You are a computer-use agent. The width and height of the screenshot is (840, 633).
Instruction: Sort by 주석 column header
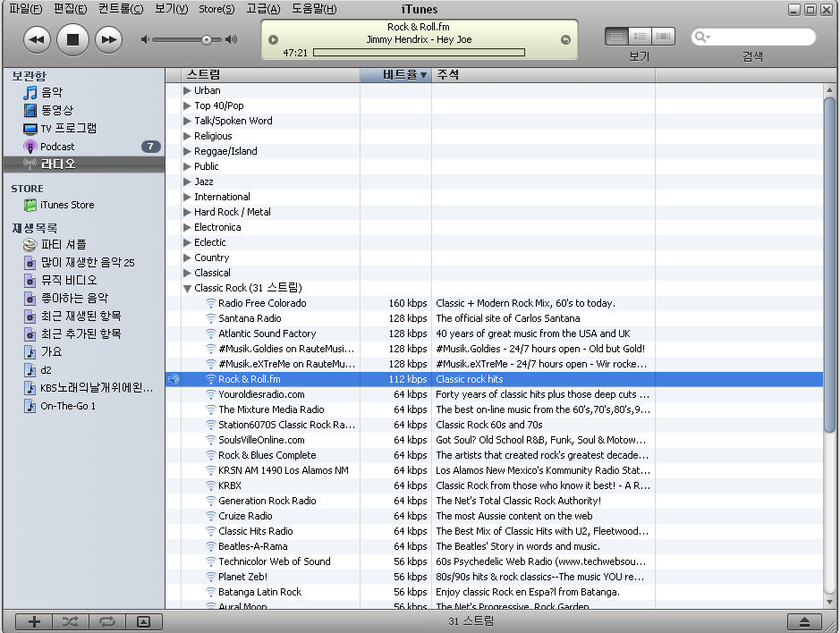(543, 75)
